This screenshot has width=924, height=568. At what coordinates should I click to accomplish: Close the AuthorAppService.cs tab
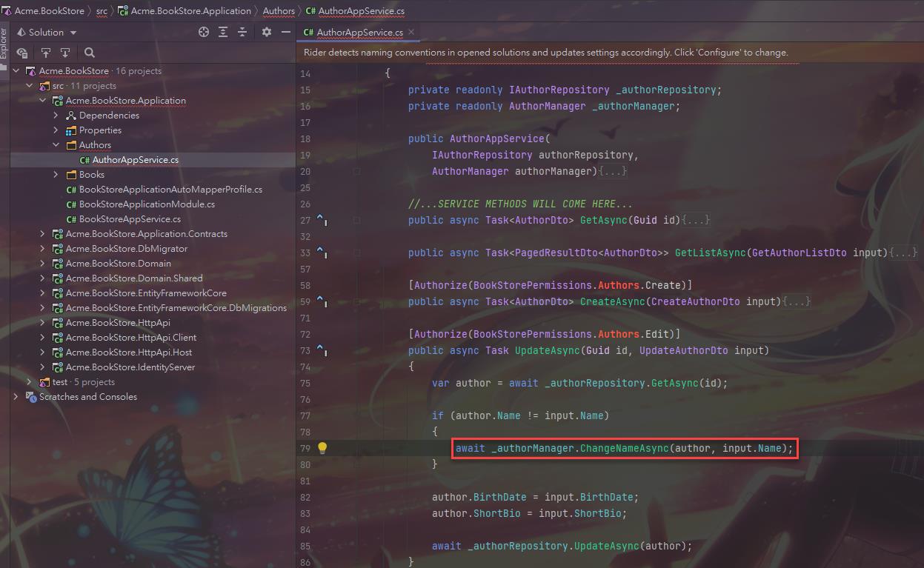[411, 32]
